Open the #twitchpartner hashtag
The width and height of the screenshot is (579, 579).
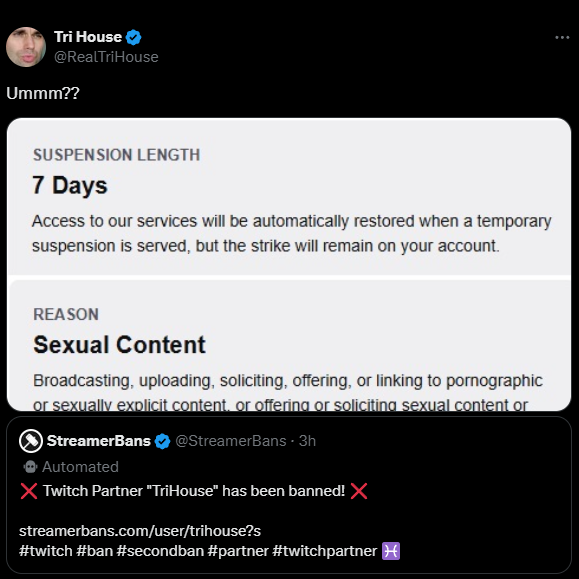click(325, 551)
